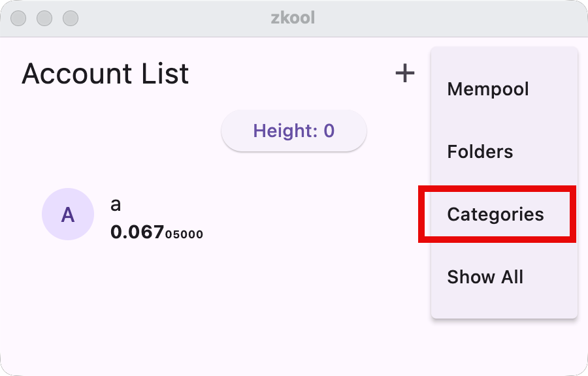Click the plus to open the add menu
Image resolution: width=588 pixels, height=376 pixels.
click(405, 72)
